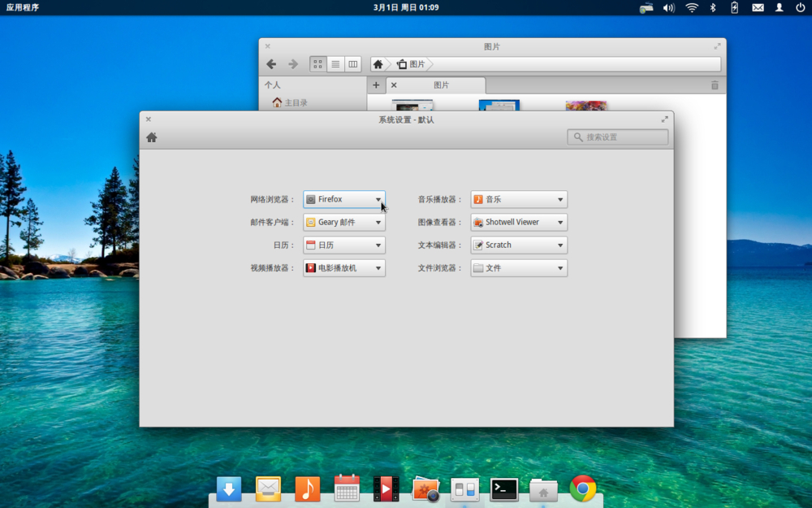The image size is (812, 508).
Task: Select third colorful thumbnail in Files
Action: point(586,106)
